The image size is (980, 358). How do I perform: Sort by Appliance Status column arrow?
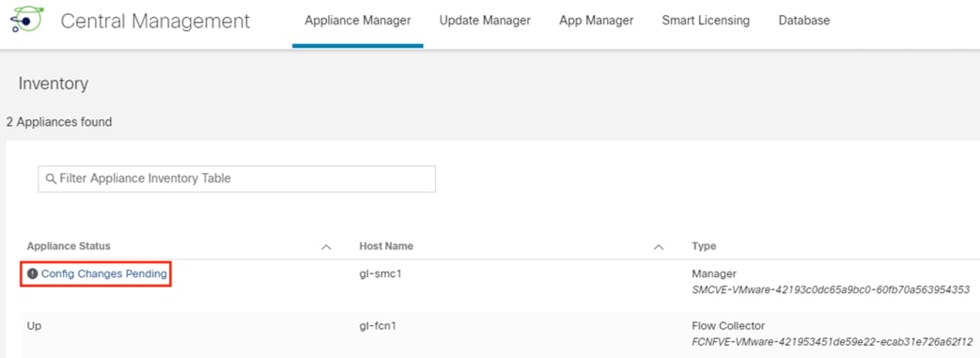point(326,247)
